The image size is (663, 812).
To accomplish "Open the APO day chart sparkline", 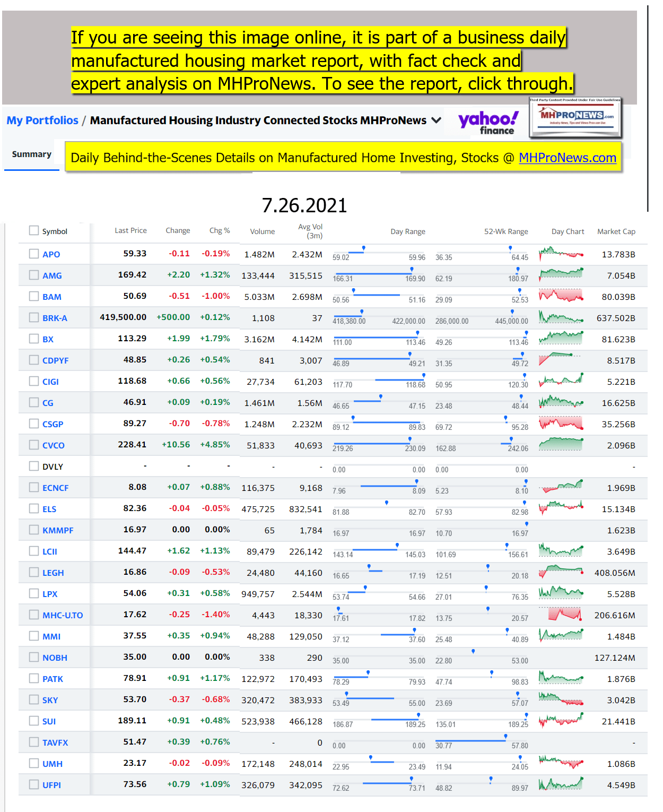I will (x=561, y=254).
